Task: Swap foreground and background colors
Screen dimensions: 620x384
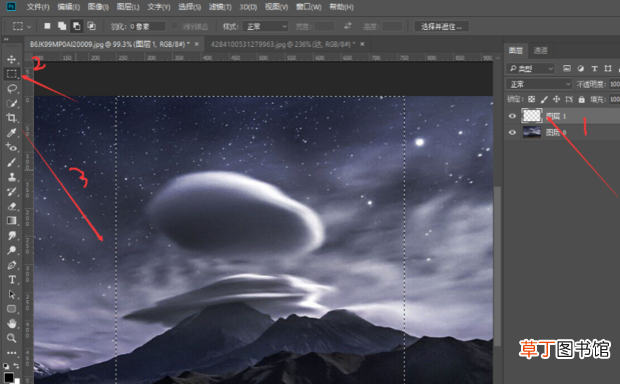Action: pos(16,366)
